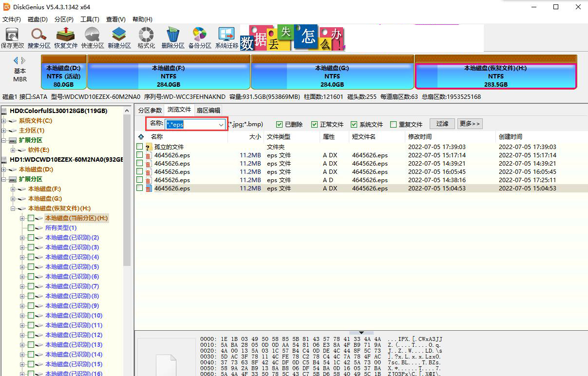Select the Quick Partition (快速分区) icon
Screen dimensions: 588x376
pos(92,38)
